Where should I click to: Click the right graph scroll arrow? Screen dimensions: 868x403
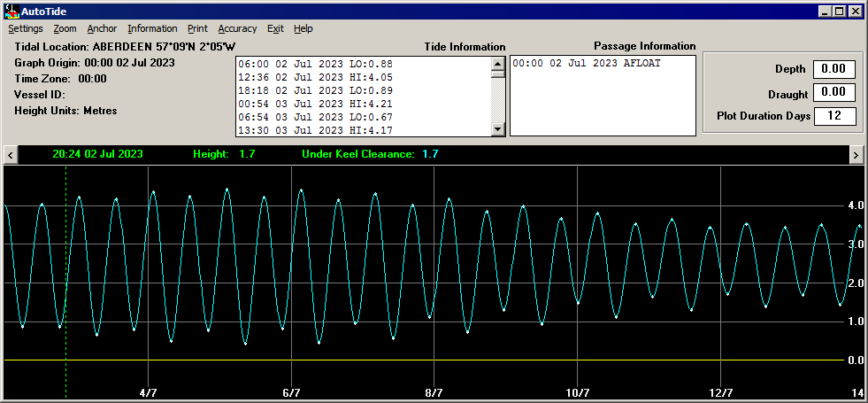coord(856,155)
